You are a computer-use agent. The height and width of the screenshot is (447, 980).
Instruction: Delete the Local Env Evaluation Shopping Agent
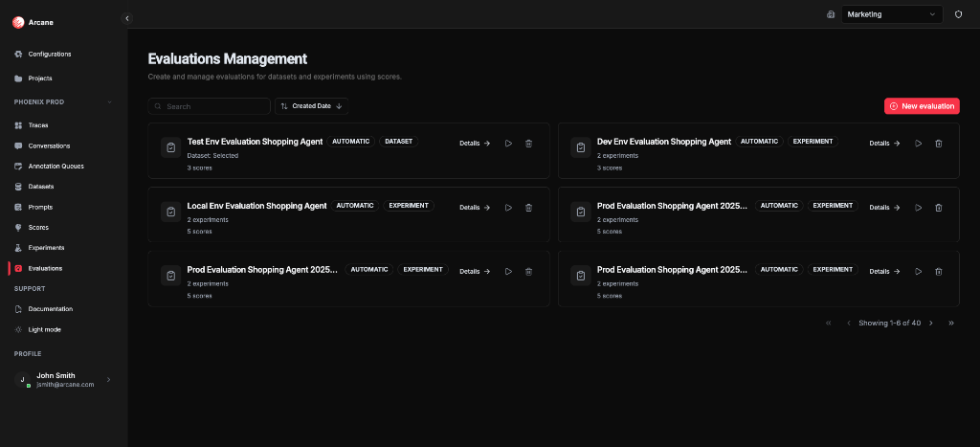[528, 208]
